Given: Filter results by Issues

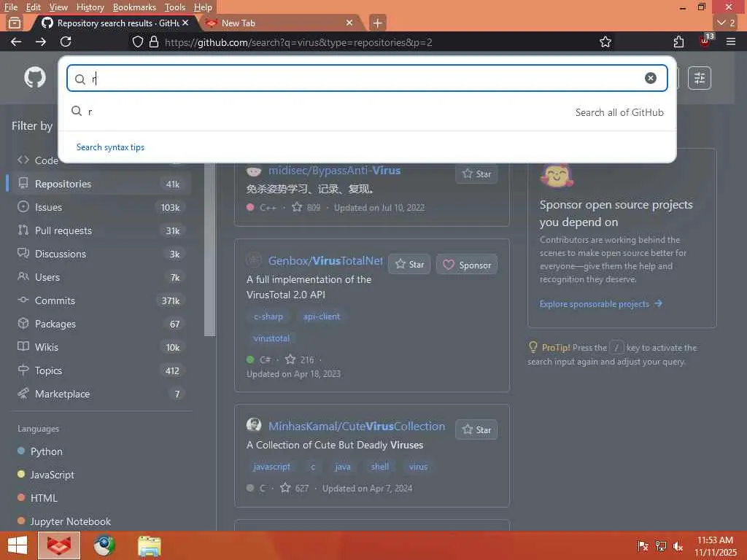Looking at the screenshot, I should 99,207.
